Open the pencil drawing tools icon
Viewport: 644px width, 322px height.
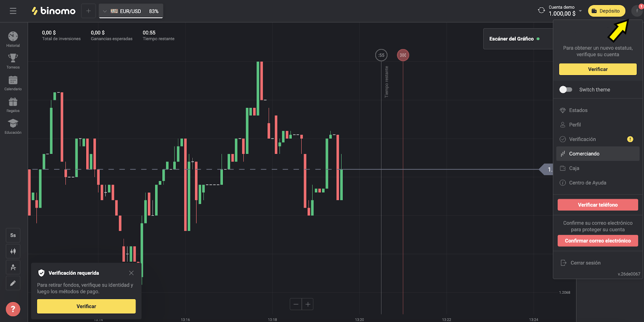(x=13, y=283)
